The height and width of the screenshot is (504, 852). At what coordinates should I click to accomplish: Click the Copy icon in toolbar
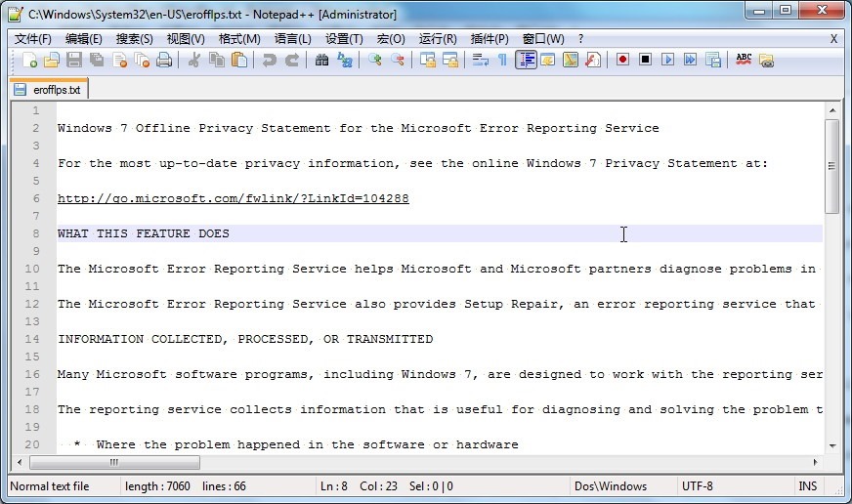pyautogui.click(x=217, y=60)
